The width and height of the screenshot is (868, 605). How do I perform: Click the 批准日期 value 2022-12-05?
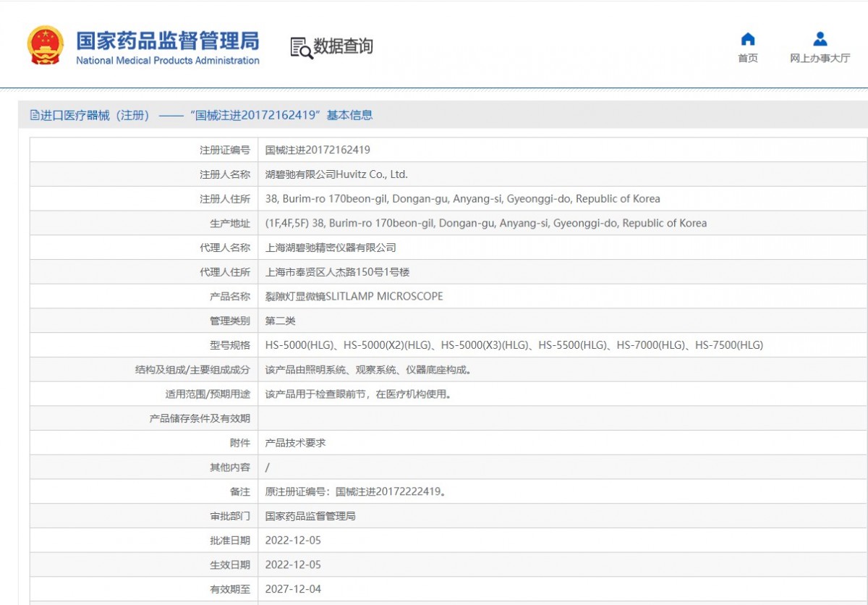[293, 540]
